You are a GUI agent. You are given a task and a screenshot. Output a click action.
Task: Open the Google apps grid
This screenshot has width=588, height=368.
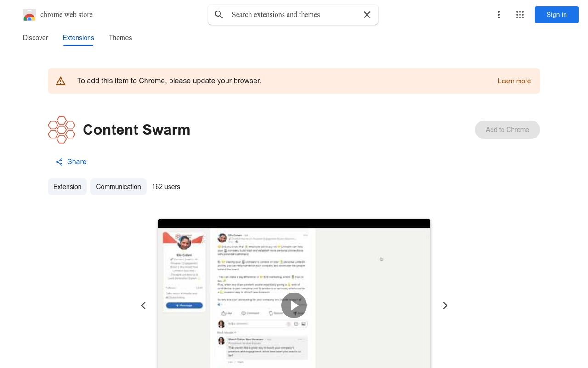[x=520, y=15]
